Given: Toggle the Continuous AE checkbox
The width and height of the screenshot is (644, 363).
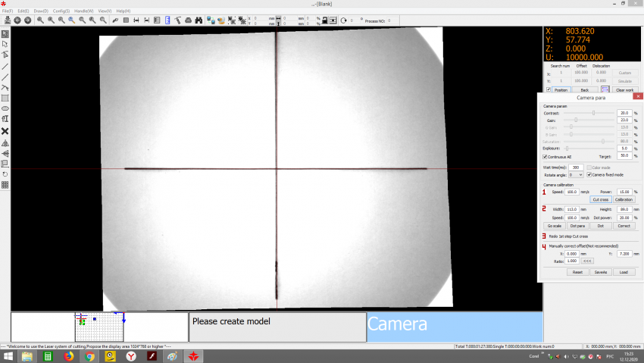Looking at the screenshot, I should pyautogui.click(x=546, y=157).
